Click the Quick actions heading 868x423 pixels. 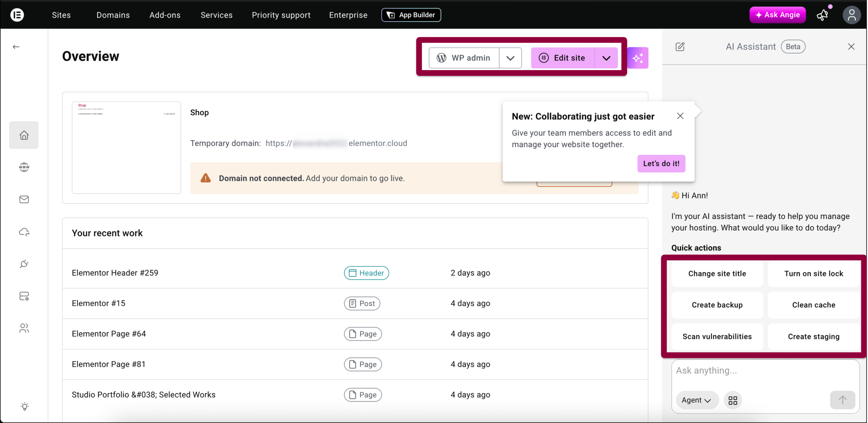point(696,248)
